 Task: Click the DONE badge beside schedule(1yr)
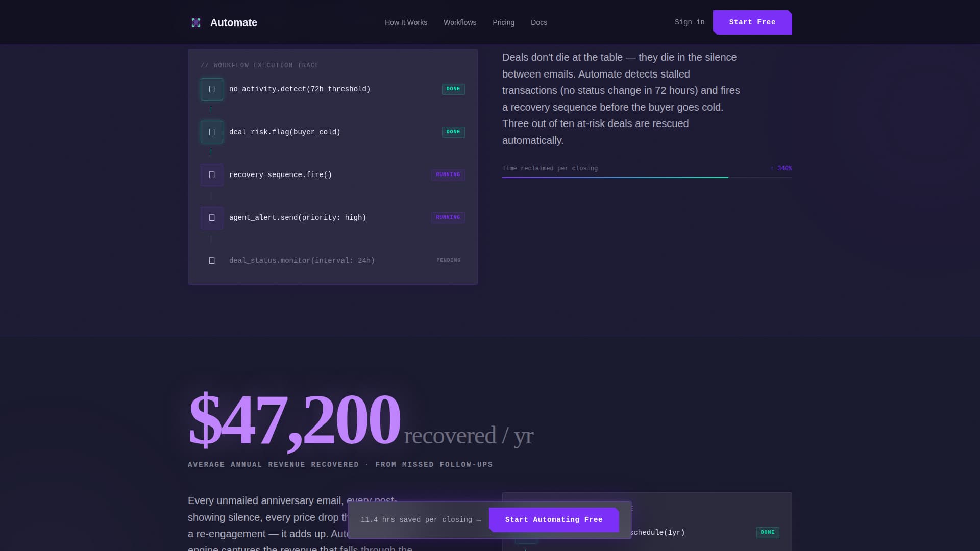point(768,533)
